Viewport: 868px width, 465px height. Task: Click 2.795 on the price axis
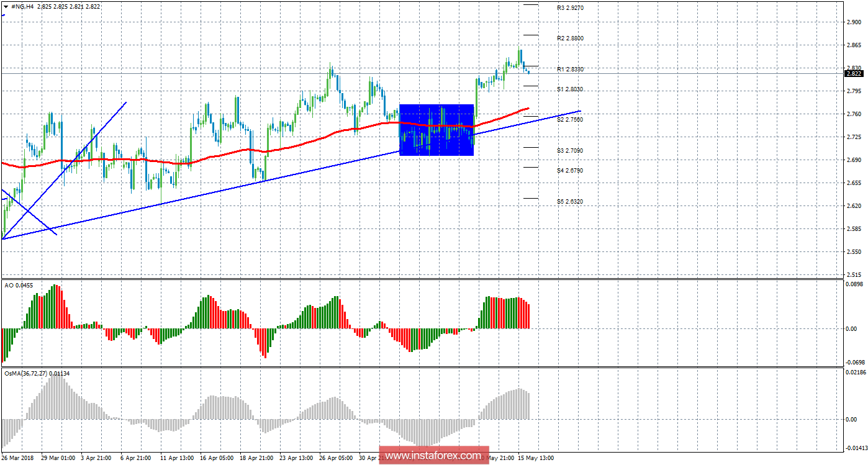point(854,91)
